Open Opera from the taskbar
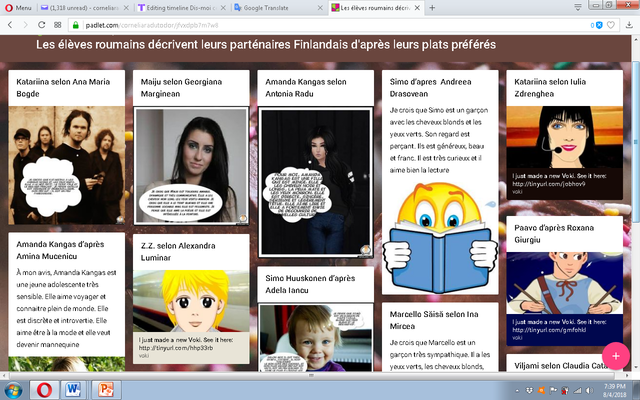 (x=44, y=390)
